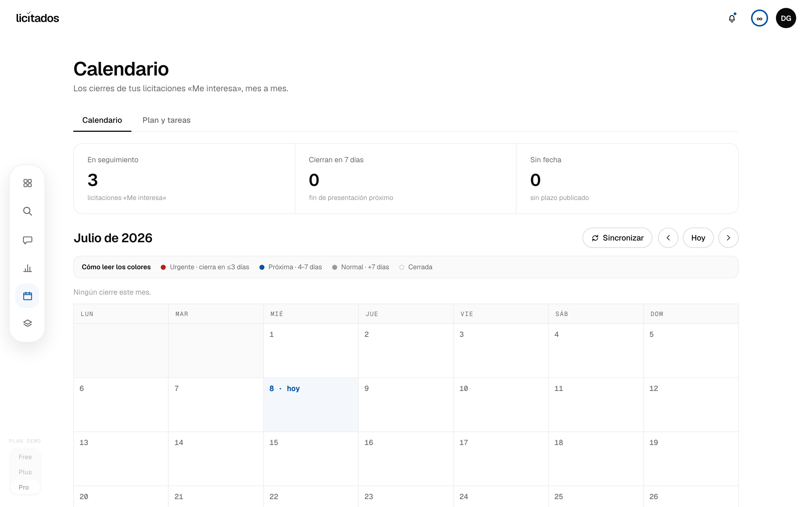Open the DG user avatar menu
812x507 pixels.
(x=786, y=18)
